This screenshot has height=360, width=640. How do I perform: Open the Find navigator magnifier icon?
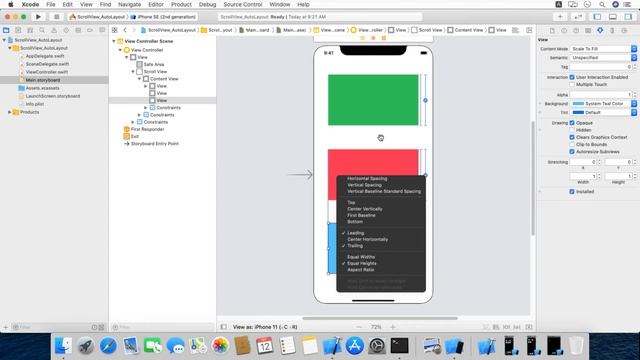(x=42, y=30)
